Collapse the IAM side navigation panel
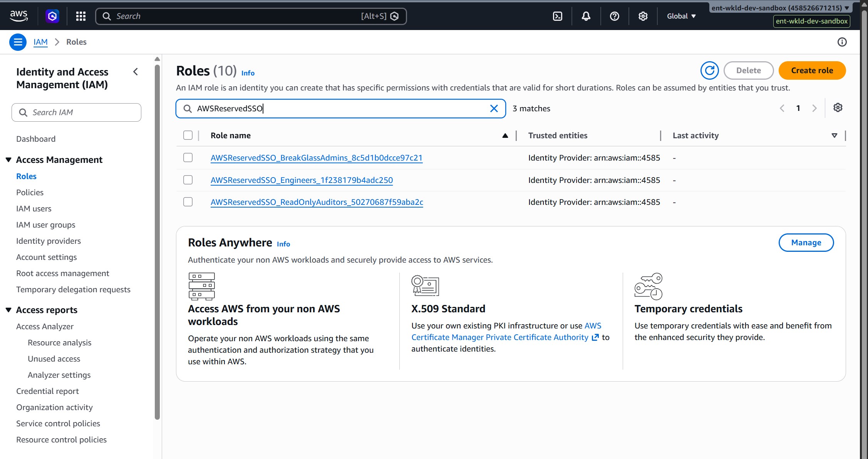The height and width of the screenshot is (459, 868). coord(136,72)
